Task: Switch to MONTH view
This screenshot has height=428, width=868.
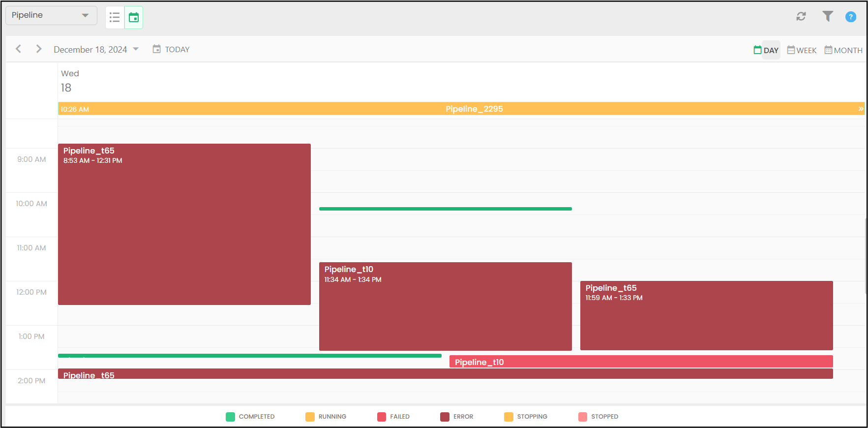Action: [843, 50]
